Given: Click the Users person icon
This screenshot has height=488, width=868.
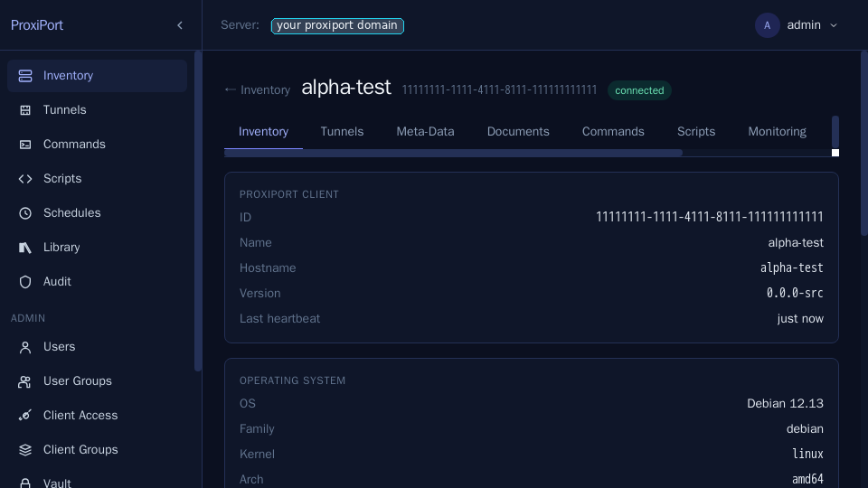Looking at the screenshot, I should (25, 347).
